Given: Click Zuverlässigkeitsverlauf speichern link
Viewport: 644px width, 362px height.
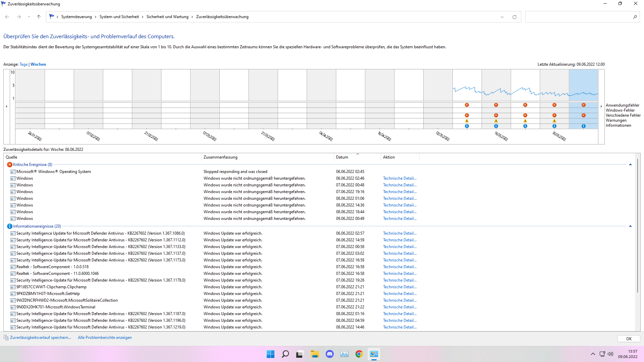Looking at the screenshot, I should pyautogui.click(x=41, y=338).
